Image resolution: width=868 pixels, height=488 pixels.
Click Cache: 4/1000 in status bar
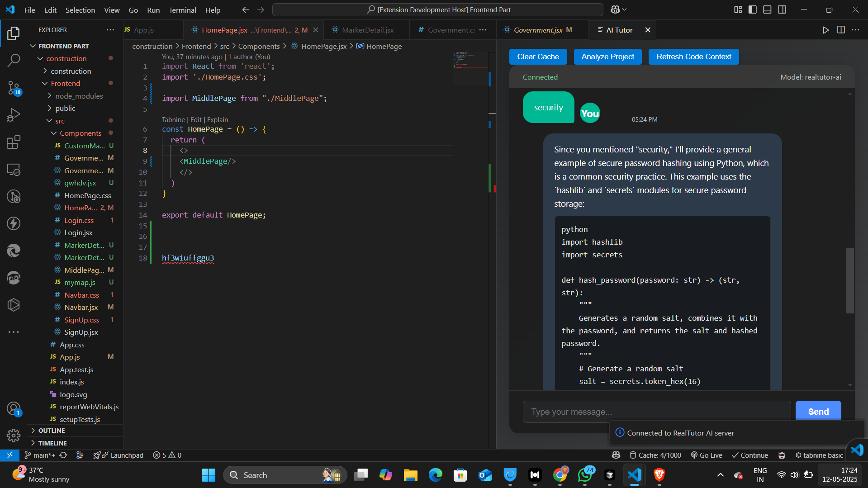point(656,455)
